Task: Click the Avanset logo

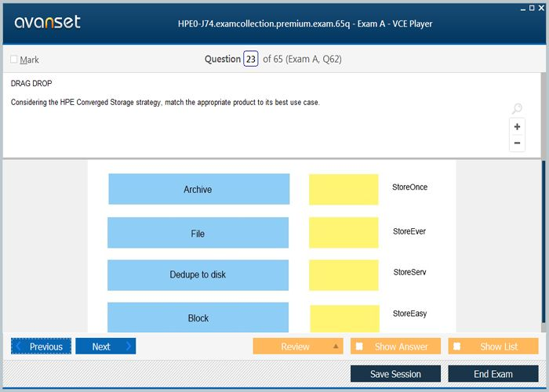Action: 47,22
